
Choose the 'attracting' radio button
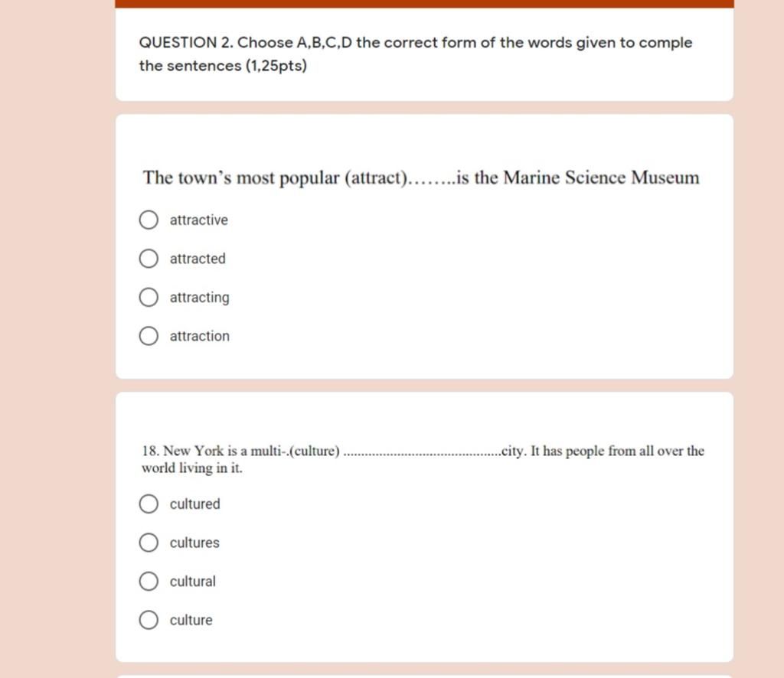[149, 297]
